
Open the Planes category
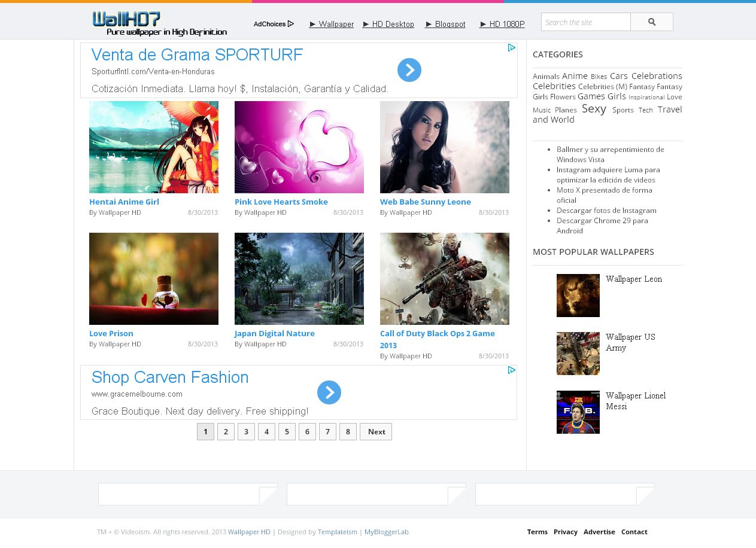click(x=566, y=110)
